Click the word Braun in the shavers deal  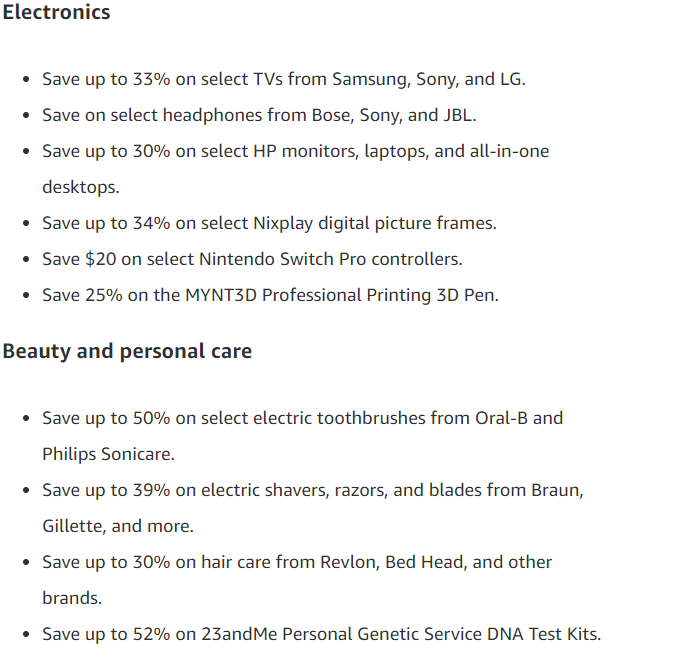pos(557,490)
